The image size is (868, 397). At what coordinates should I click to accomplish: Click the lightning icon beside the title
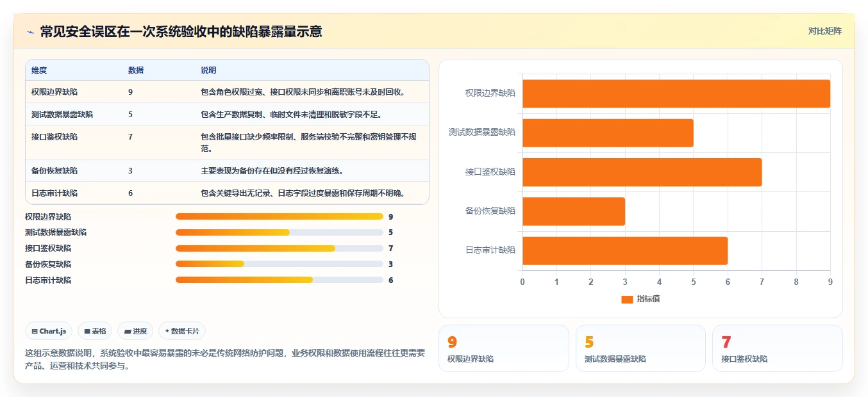tap(31, 32)
